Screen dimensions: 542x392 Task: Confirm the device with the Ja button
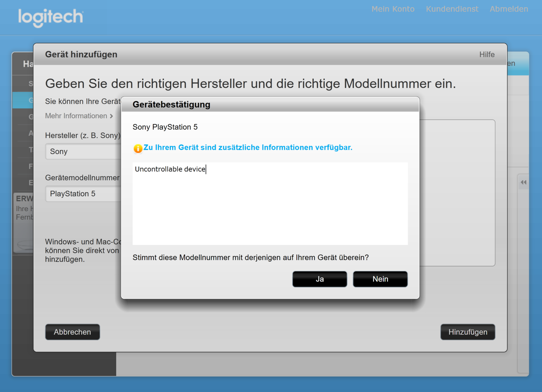[320, 279]
